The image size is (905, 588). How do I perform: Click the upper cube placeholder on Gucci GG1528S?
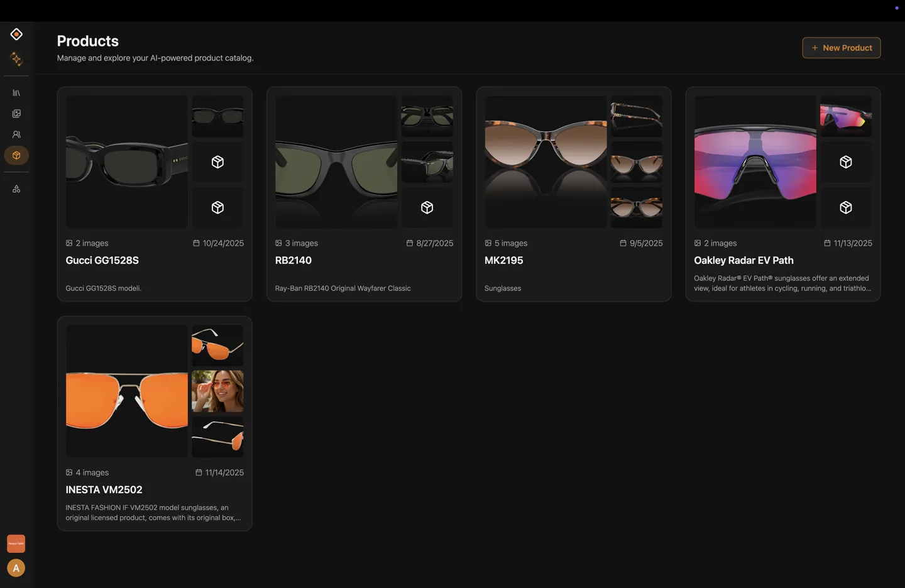tap(217, 162)
